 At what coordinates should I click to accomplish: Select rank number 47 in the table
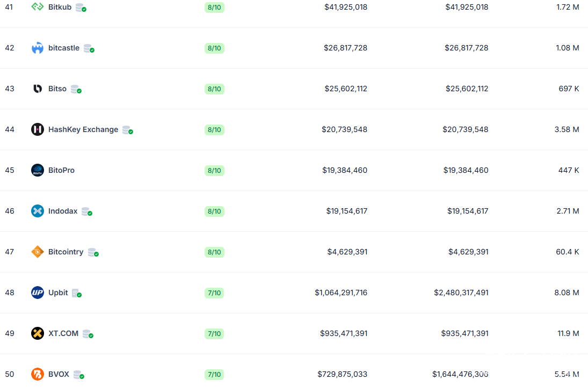point(9,252)
